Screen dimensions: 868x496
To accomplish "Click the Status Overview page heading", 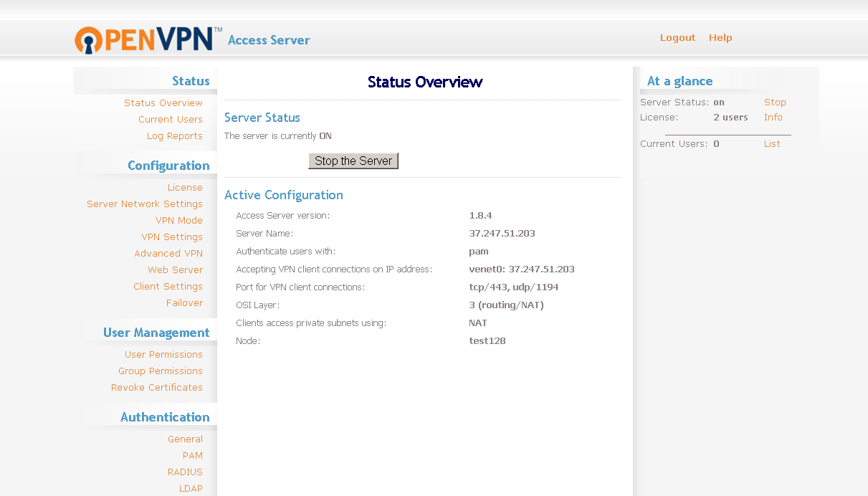I will pyautogui.click(x=425, y=82).
